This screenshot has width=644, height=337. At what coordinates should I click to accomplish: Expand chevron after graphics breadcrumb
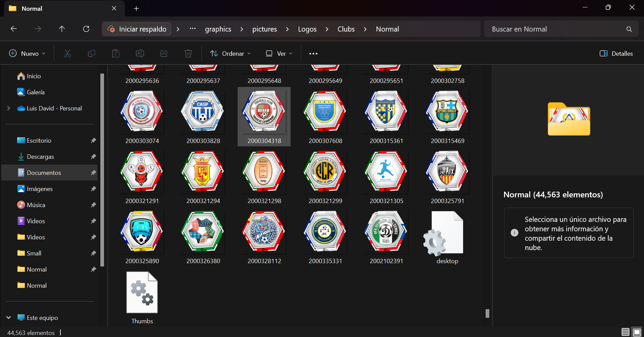(x=242, y=29)
